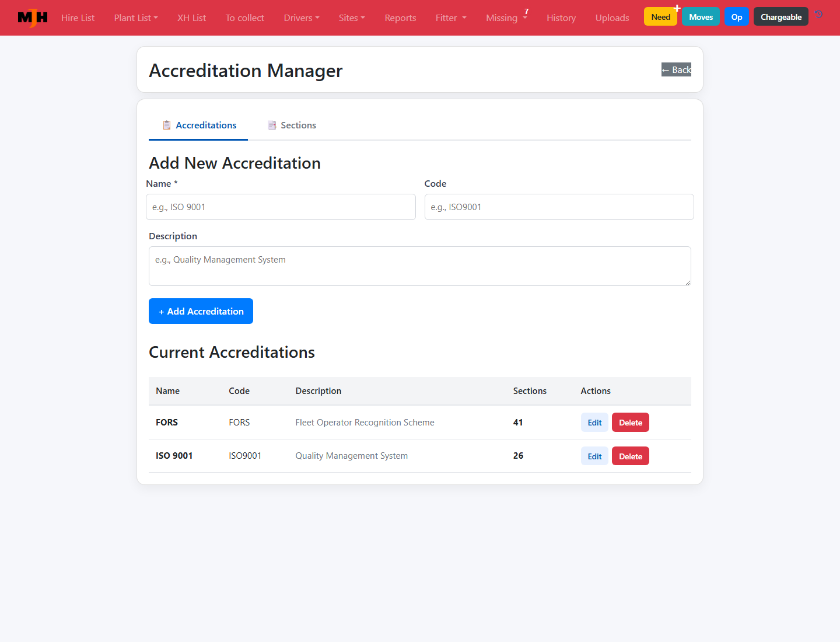Expand the Plant List dropdown menu
This screenshot has width=840, height=642.
(x=136, y=18)
